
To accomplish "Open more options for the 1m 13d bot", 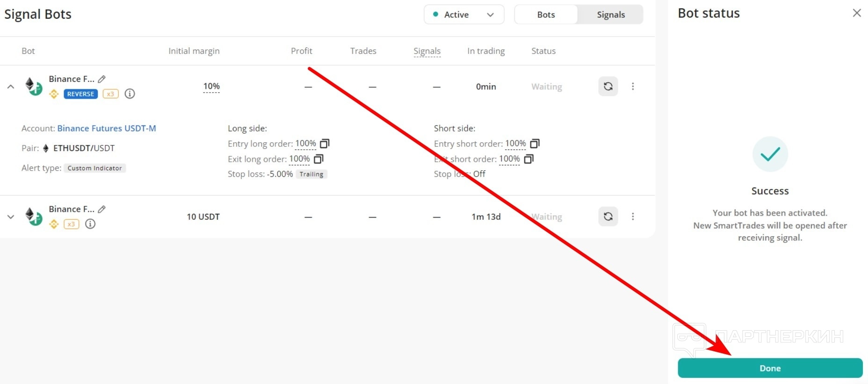I will [x=633, y=217].
